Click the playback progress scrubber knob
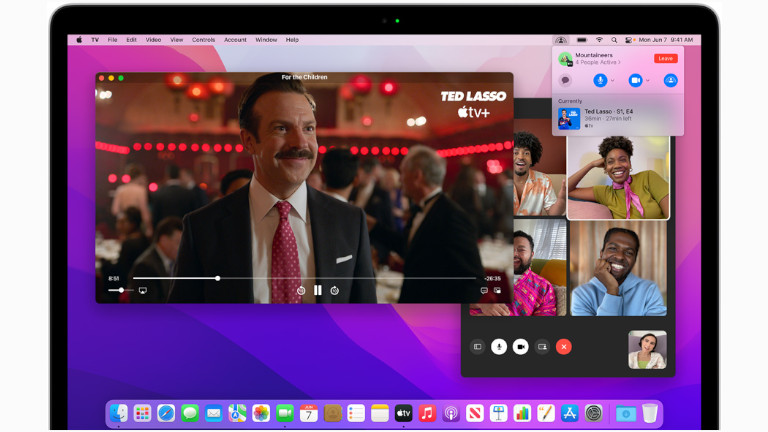 tap(217, 278)
